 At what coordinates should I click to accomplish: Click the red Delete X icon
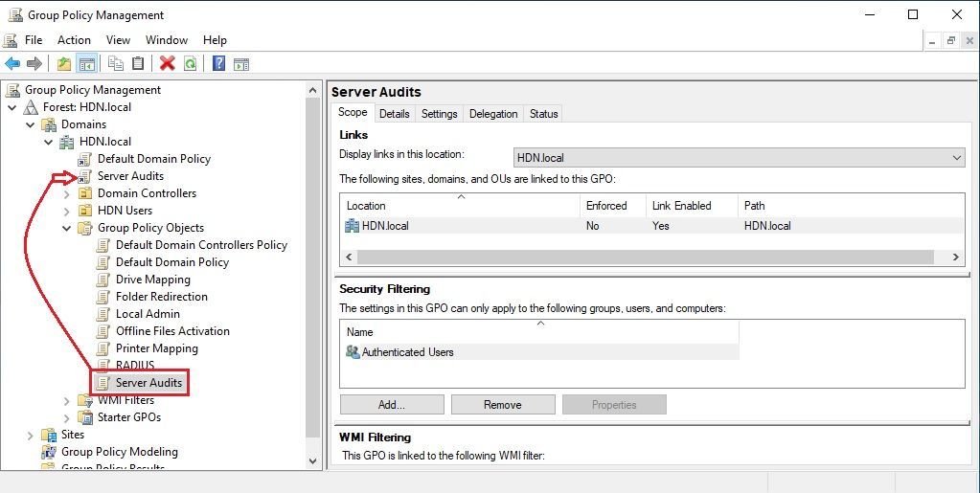pyautogui.click(x=167, y=63)
